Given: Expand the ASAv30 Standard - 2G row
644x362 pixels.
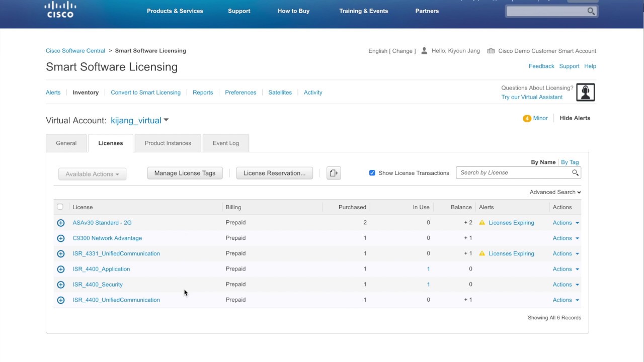Looking at the screenshot, I should click(61, 223).
